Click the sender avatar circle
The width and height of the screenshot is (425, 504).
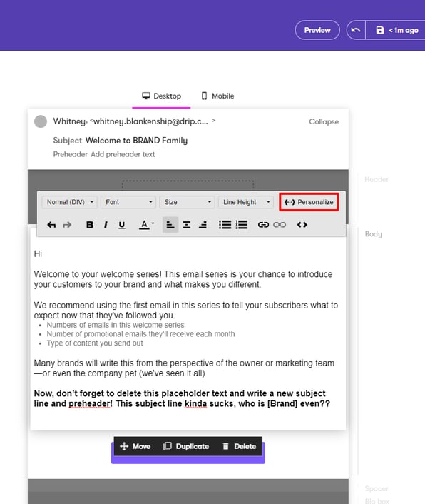41,121
